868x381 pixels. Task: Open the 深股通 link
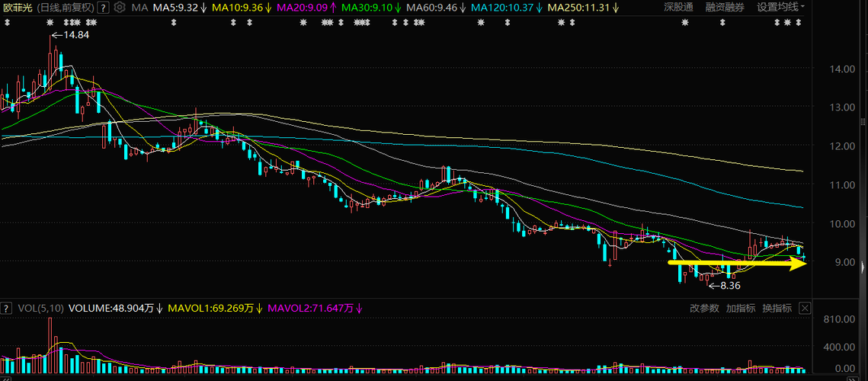pos(678,7)
